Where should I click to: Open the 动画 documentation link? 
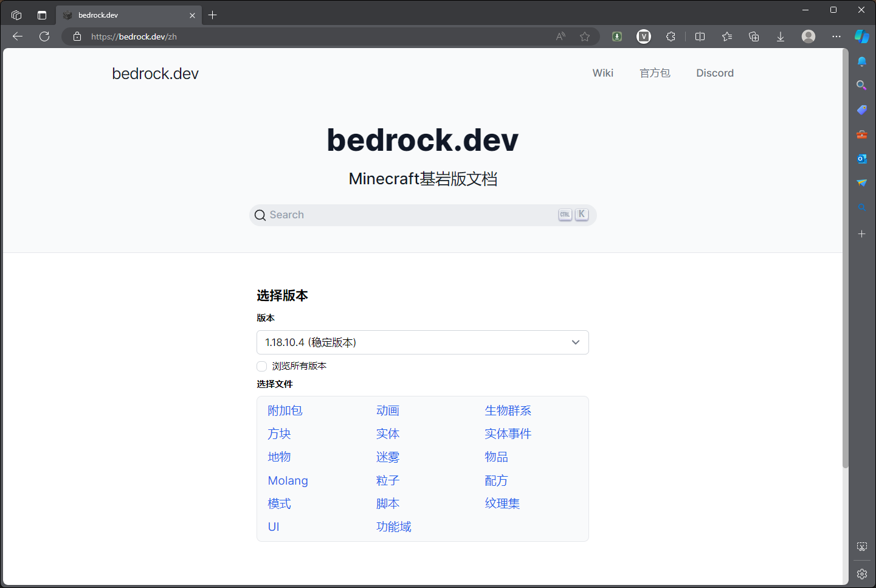[388, 410]
